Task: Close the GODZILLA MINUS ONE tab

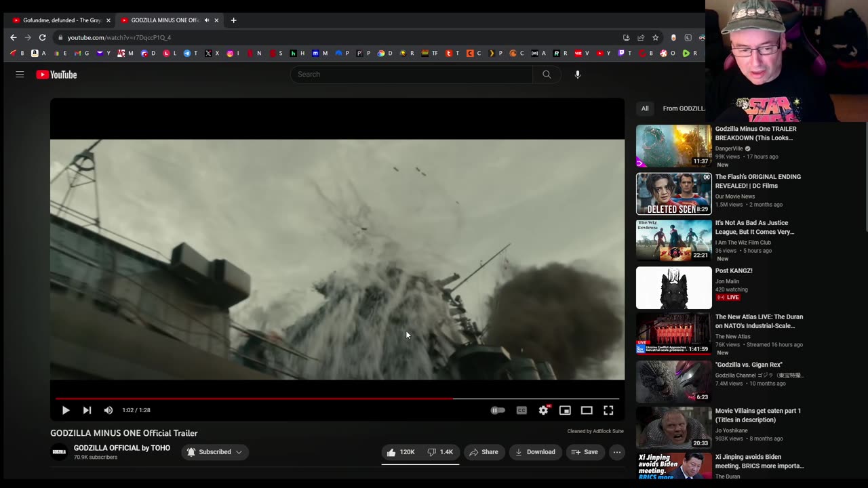Action: click(216, 20)
